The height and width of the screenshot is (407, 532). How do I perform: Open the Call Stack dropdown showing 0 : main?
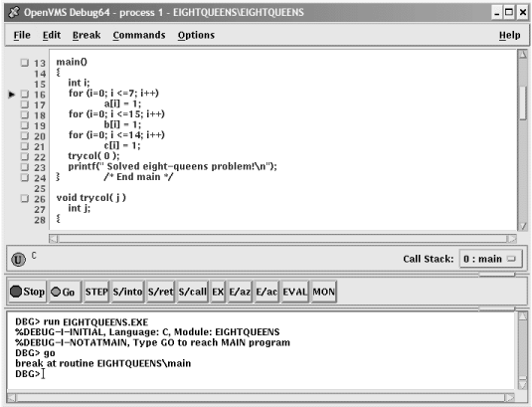(x=490, y=259)
